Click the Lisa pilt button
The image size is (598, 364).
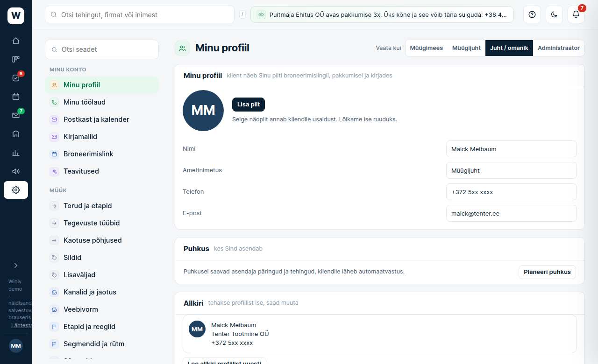[x=249, y=105]
